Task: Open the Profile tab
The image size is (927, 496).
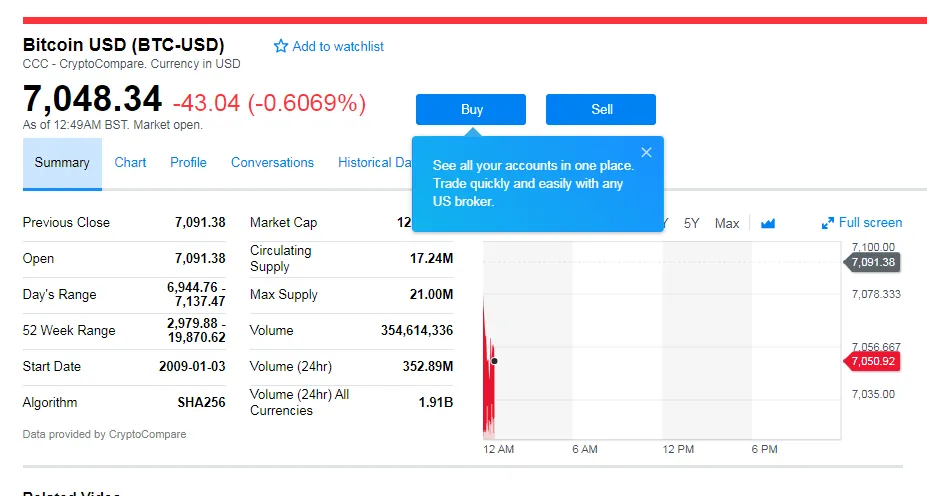Action: coord(188,163)
